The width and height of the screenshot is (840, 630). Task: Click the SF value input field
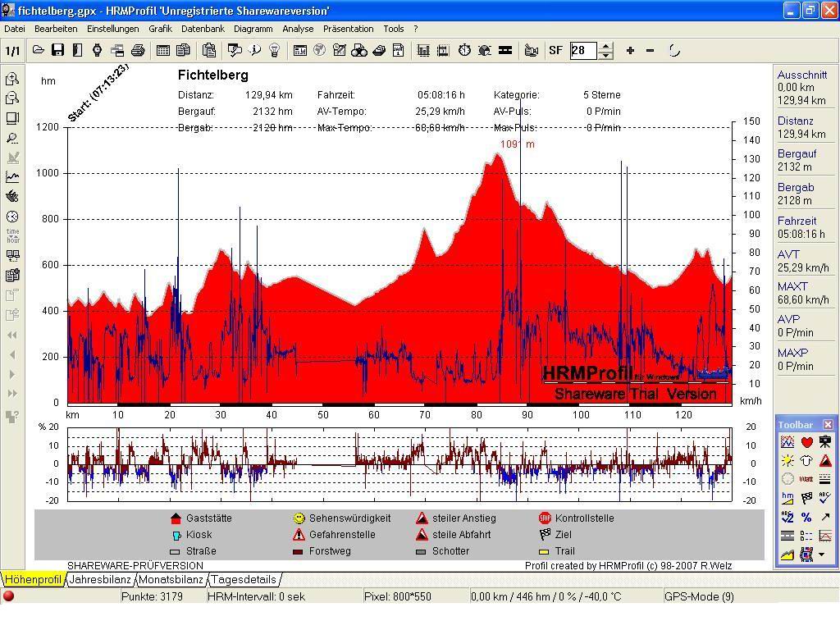pos(583,50)
